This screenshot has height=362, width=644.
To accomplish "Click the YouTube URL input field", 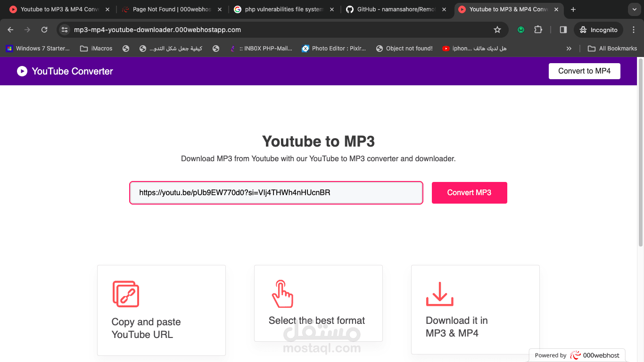I will [276, 193].
